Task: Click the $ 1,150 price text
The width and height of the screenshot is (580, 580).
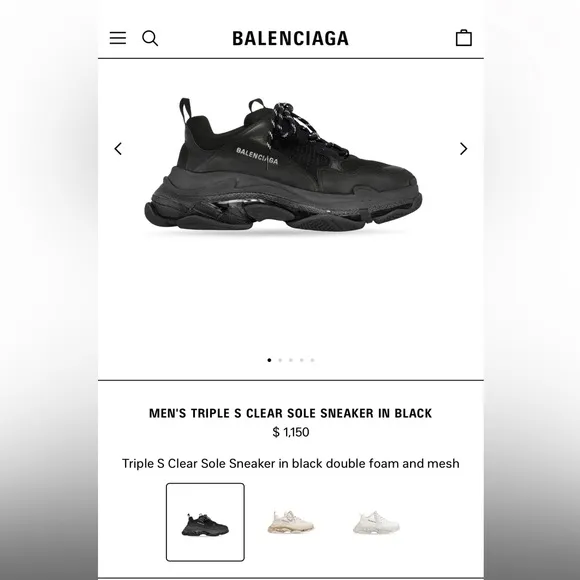Action: click(x=291, y=432)
